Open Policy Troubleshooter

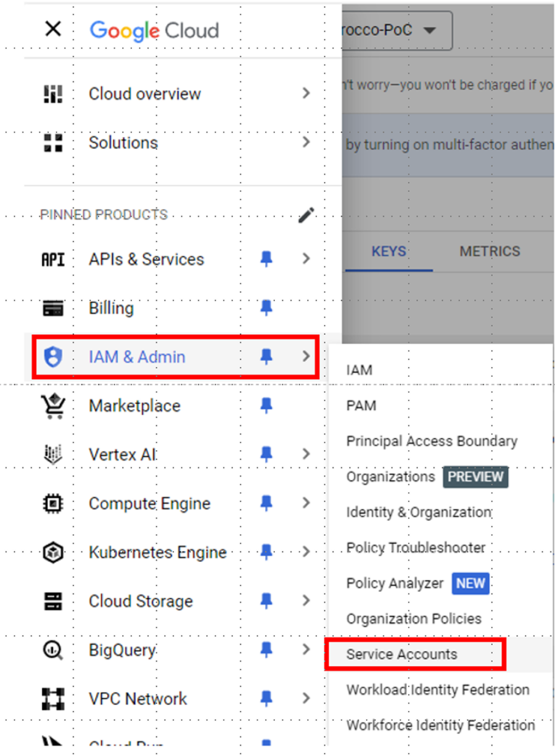(x=416, y=548)
